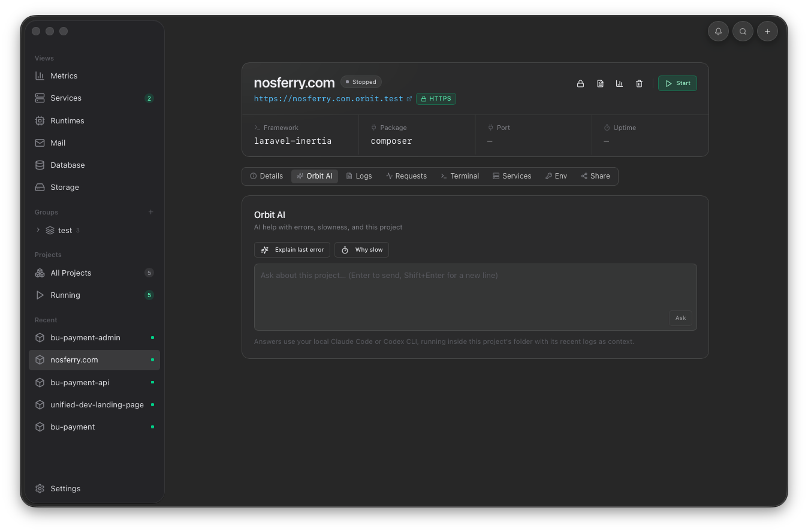Open search with the magnifier icon
The image size is (808, 532).
pos(743,31)
